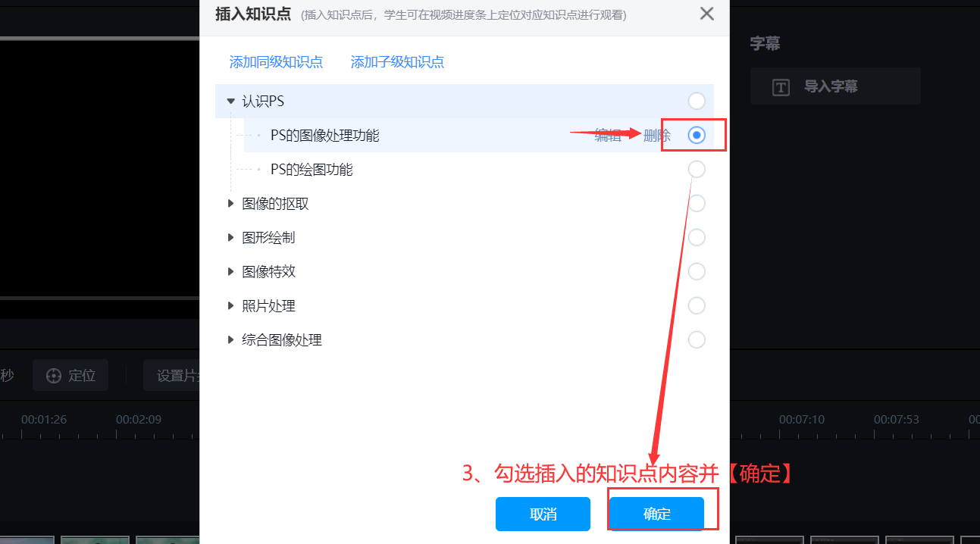Select radio button for PS的绘图功能
Screen dimensions: 980x544
(x=697, y=170)
